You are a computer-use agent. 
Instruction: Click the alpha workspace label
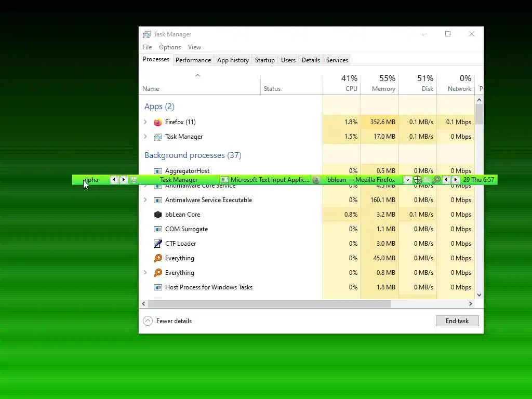pos(90,180)
